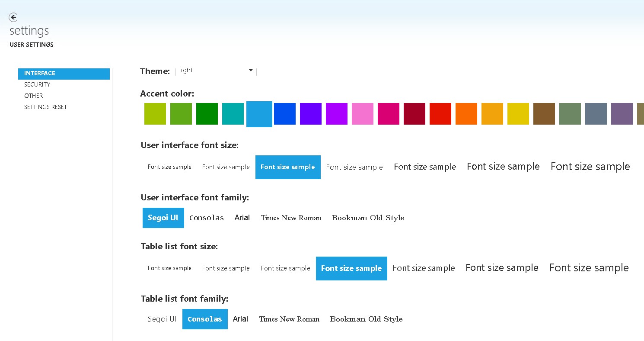Select Segoi UI as User interface font family
The width and height of the screenshot is (644, 341).
pyautogui.click(x=163, y=218)
